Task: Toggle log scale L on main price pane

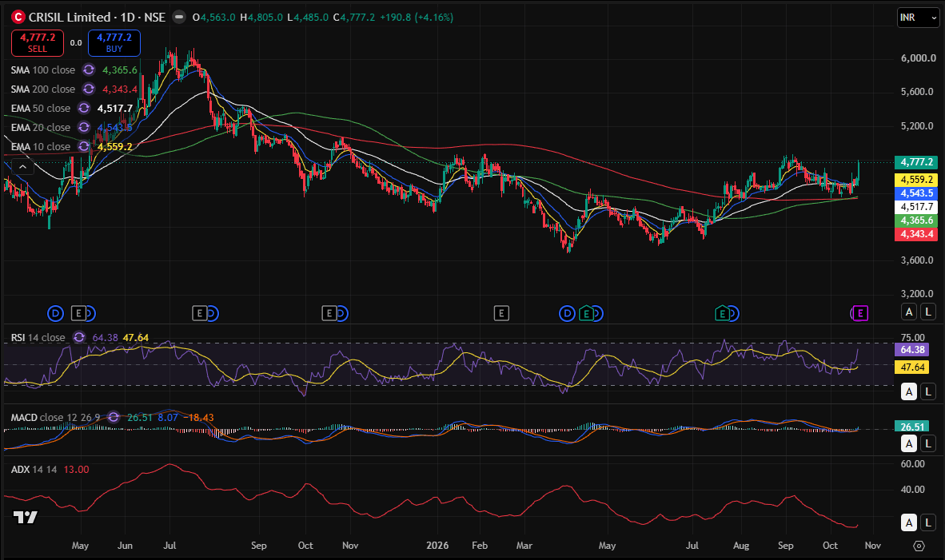Action: tap(929, 312)
